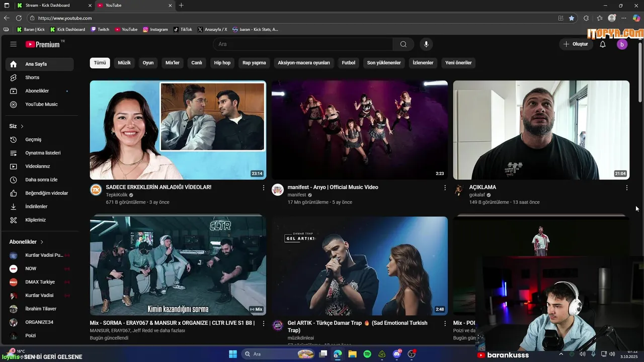The width and height of the screenshot is (644, 362).
Task: Click the YouTube Ara search field
Action: tap(303, 44)
